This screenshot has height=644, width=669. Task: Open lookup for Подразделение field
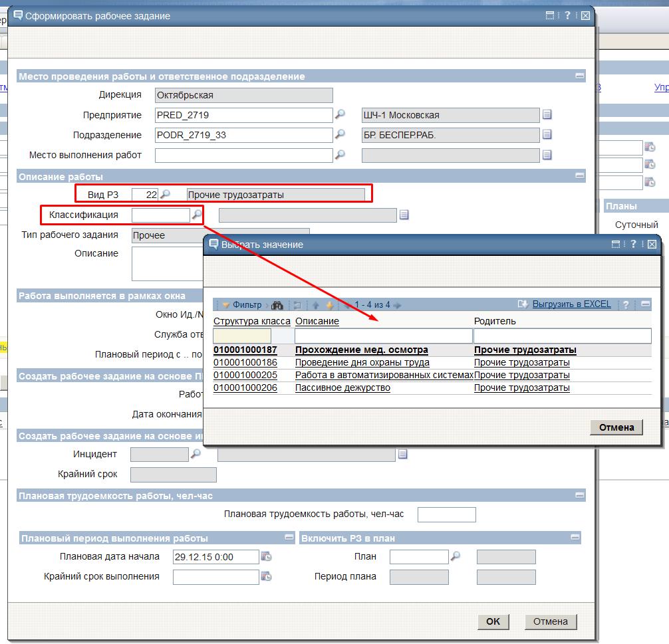click(340, 135)
